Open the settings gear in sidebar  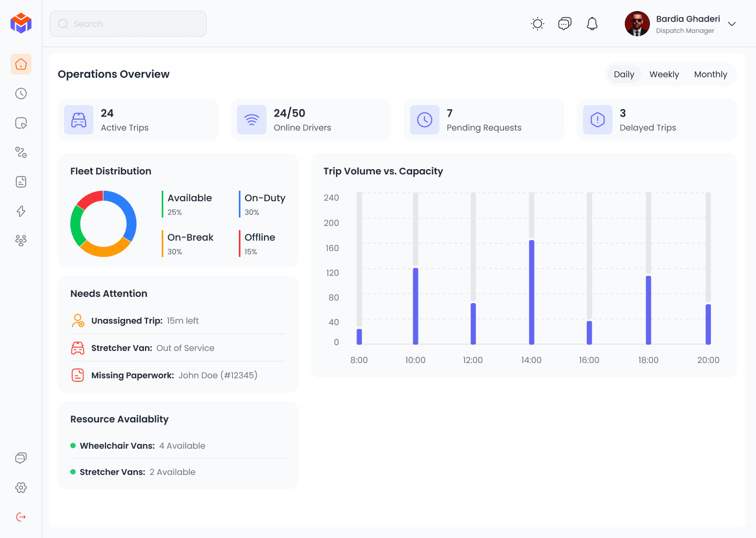tap(21, 488)
